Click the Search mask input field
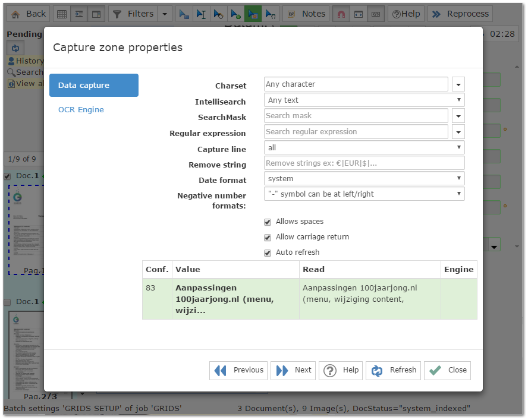The width and height of the screenshot is (528, 420). [x=356, y=116]
